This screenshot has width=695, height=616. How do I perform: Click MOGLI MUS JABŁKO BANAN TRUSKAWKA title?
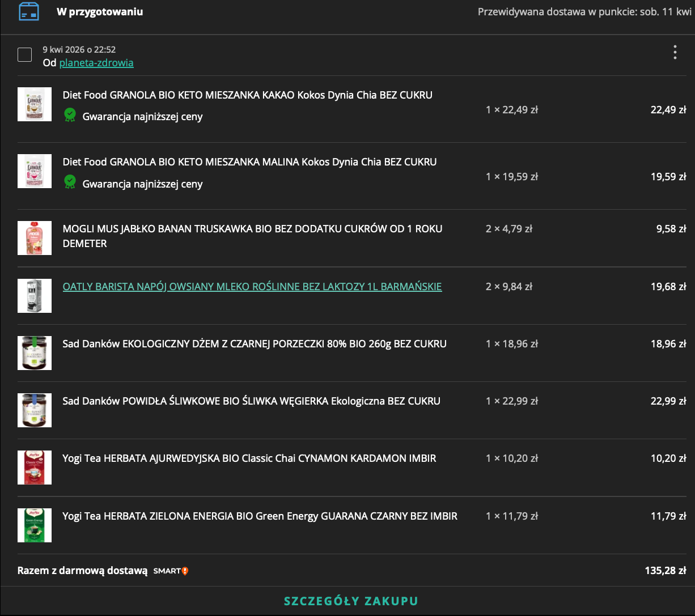253,236
